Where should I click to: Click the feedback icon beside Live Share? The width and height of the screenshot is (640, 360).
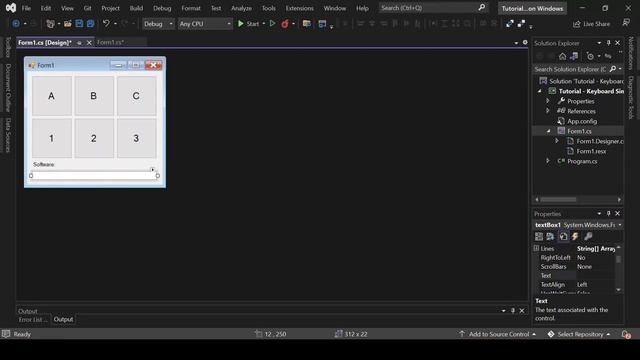(626, 23)
